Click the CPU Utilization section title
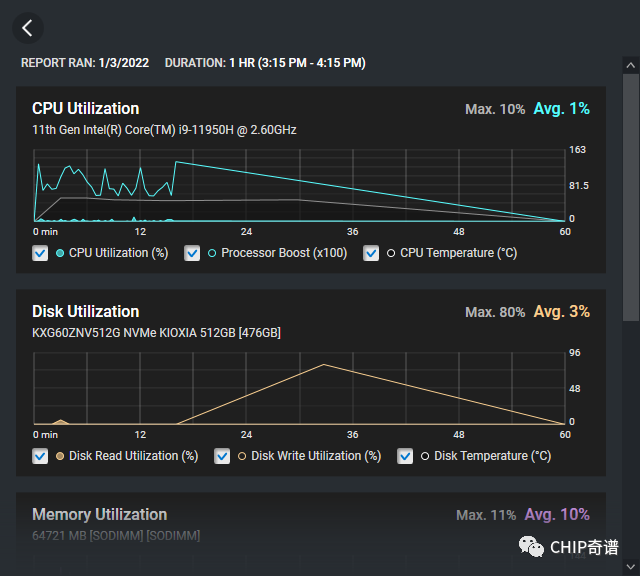 [x=85, y=108]
